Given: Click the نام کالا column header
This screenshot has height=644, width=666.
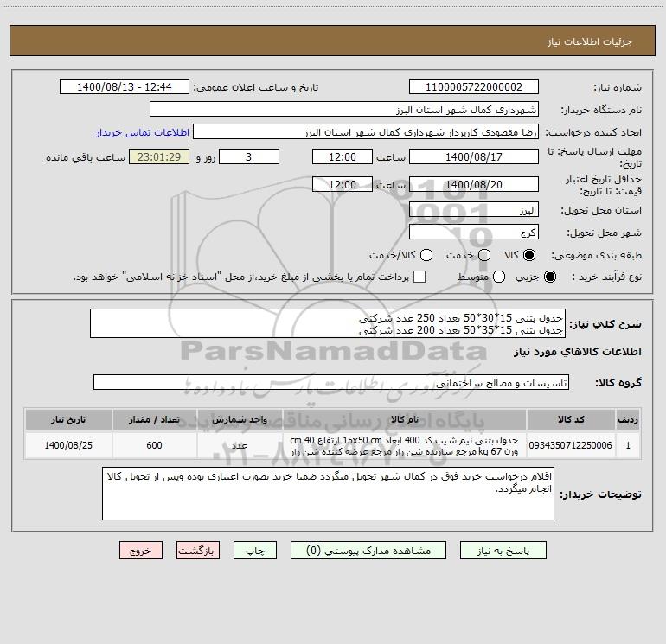Looking at the screenshot, I should pos(405,419).
